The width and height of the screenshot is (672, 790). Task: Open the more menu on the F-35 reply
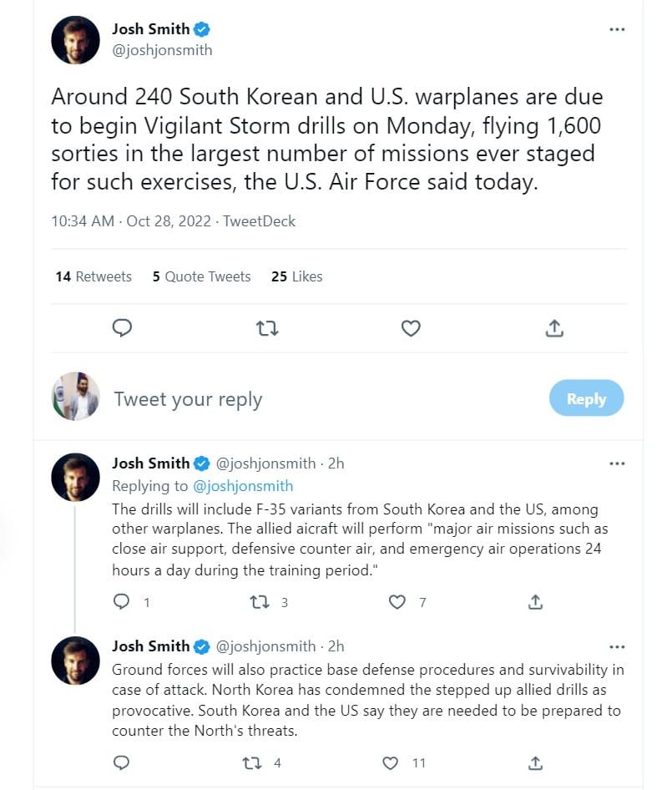click(x=618, y=463)
